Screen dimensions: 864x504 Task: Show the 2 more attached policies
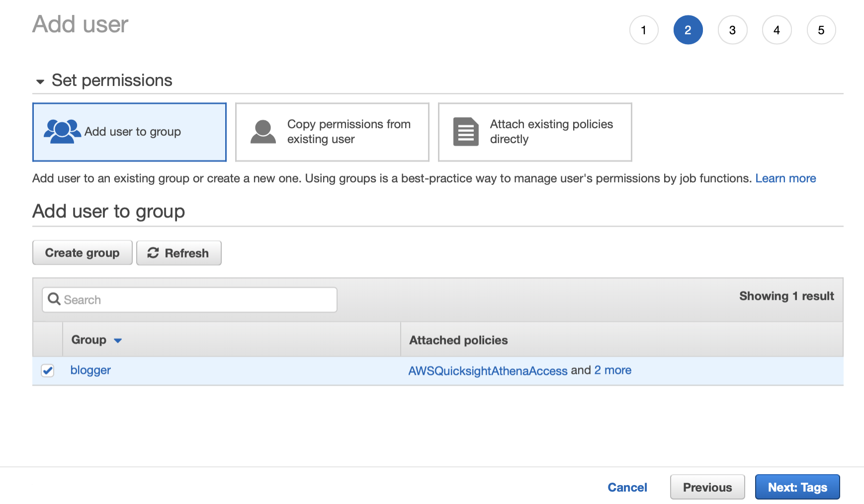click(612, 370)
